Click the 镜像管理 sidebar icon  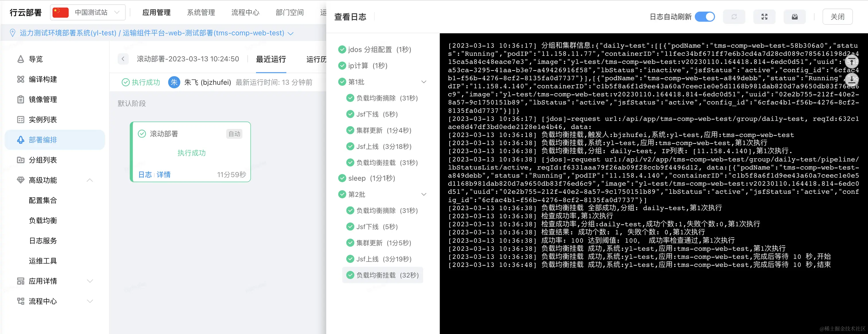tap(21, 99)
